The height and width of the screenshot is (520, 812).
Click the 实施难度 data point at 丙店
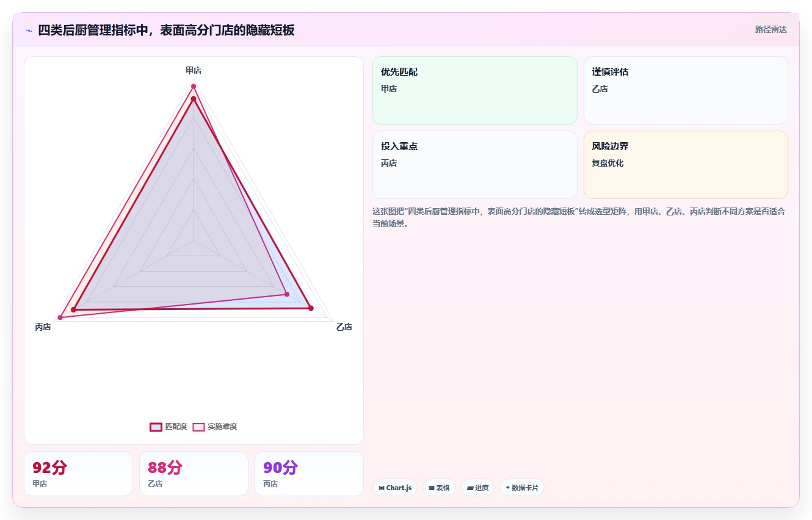(60, 317)
